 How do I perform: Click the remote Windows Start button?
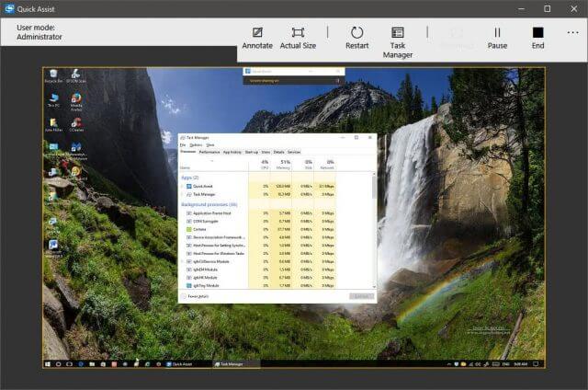coord(48,364)
